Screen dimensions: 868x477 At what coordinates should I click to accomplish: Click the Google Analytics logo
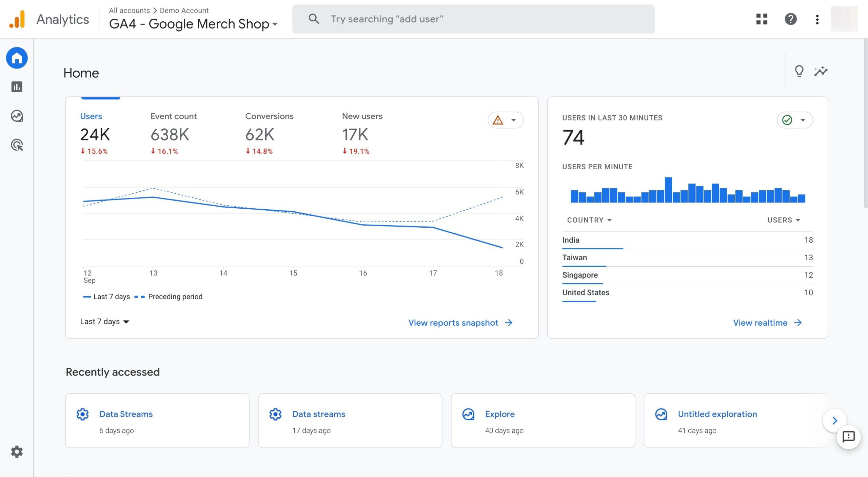click(17, 19)
